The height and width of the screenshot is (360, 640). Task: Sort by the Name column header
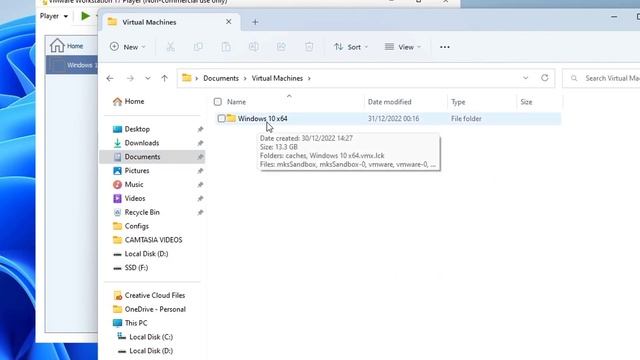pos(236,102)
